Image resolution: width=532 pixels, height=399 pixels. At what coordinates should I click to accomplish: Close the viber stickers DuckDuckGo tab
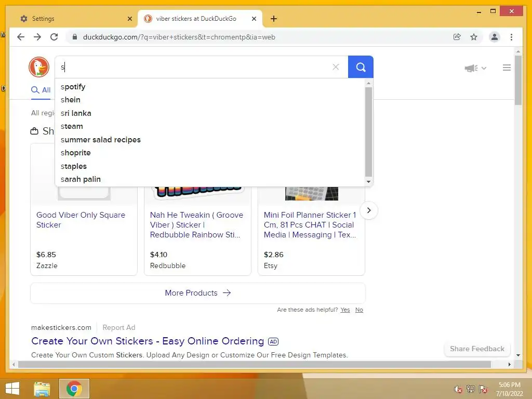tap(254, 19)
